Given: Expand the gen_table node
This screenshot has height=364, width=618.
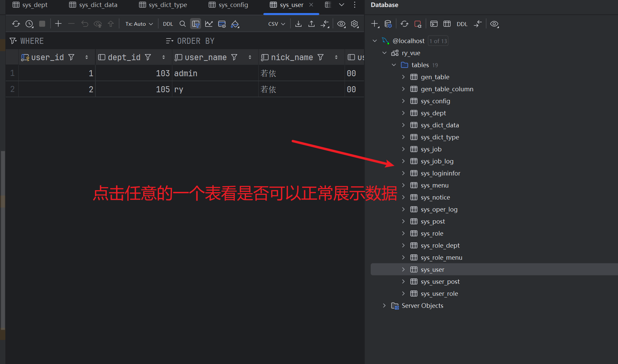Looking at the screenshot, I should point(403,77).
